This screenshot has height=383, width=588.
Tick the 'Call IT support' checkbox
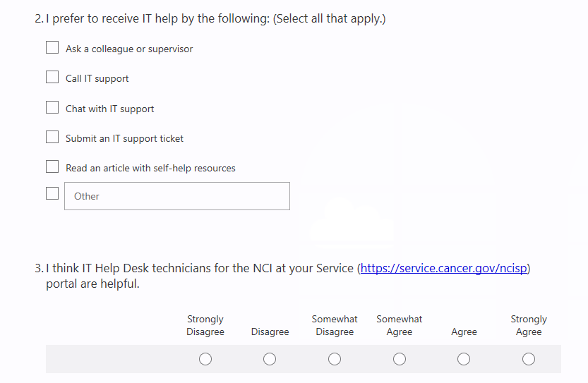click(52, 78)
